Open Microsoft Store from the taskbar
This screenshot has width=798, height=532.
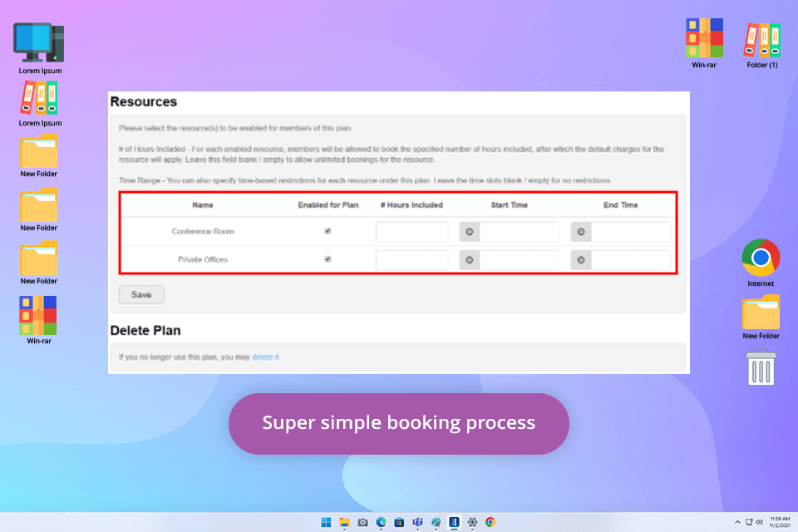[400, 522]
